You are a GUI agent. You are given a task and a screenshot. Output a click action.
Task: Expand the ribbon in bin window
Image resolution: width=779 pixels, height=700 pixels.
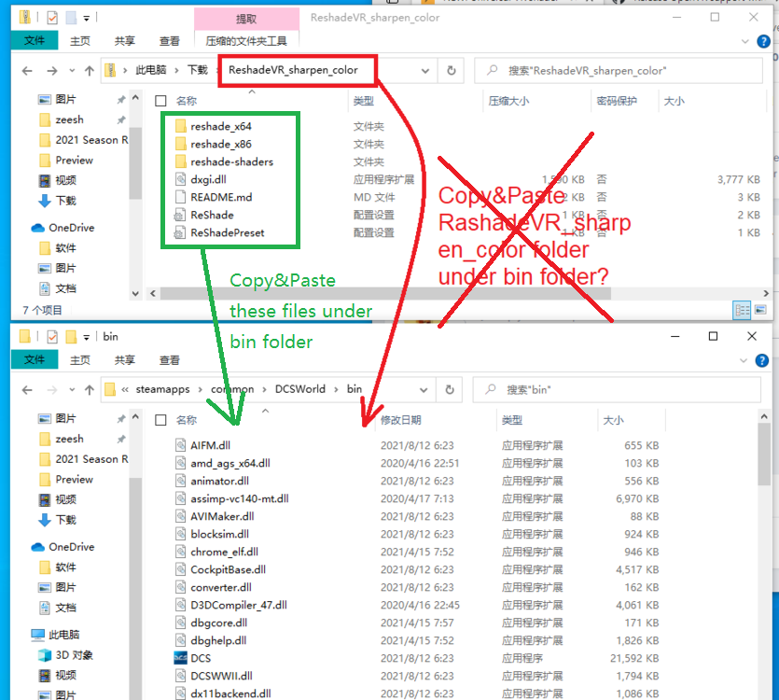point(744,360)
